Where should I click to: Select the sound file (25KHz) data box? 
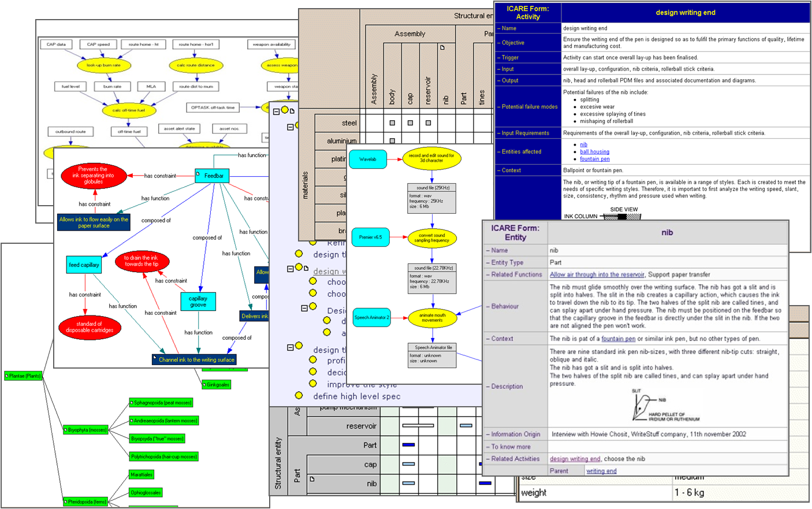[x=432, y=198]
